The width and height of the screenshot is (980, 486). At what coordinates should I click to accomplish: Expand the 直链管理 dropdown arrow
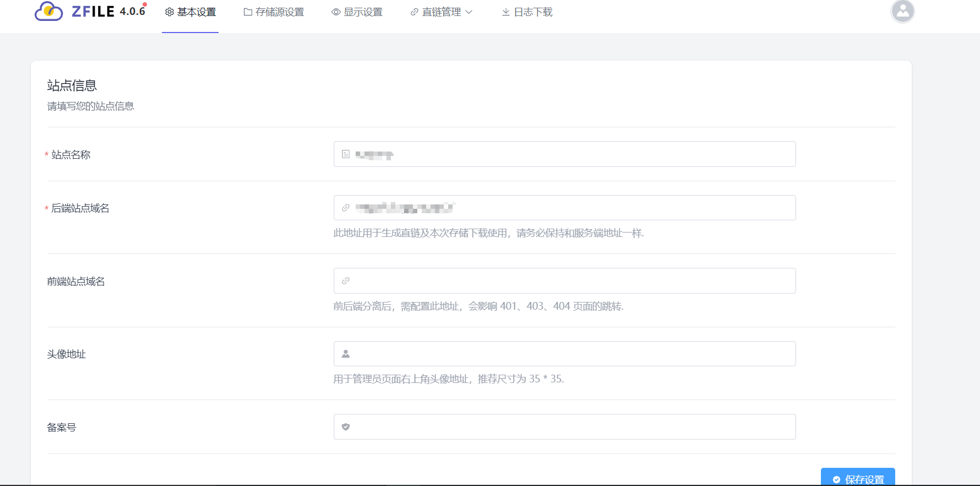tap(469, 12)
